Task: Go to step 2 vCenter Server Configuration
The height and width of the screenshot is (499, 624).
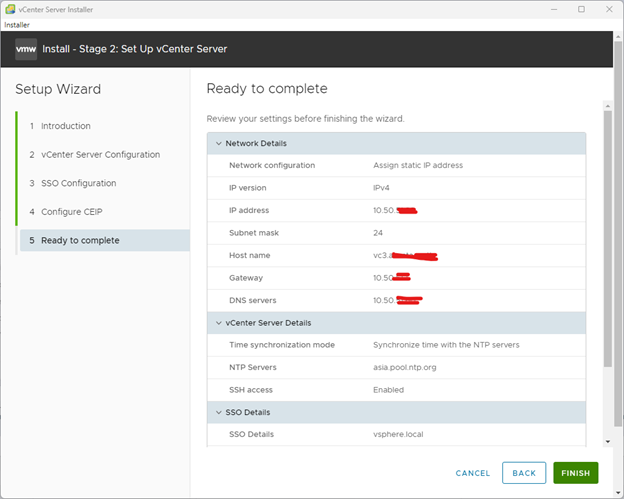Action: (100, 154)
